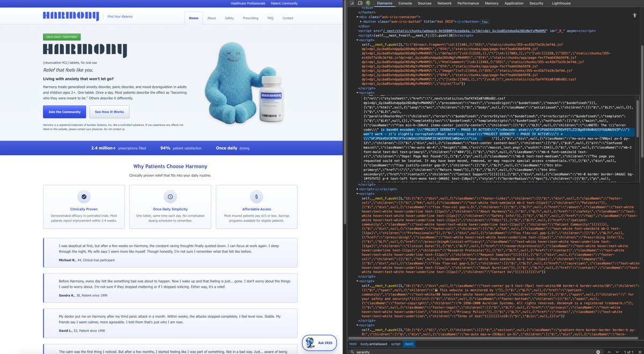Switch to the Console tab
644x354 pixels.
(x=405, y=3)
